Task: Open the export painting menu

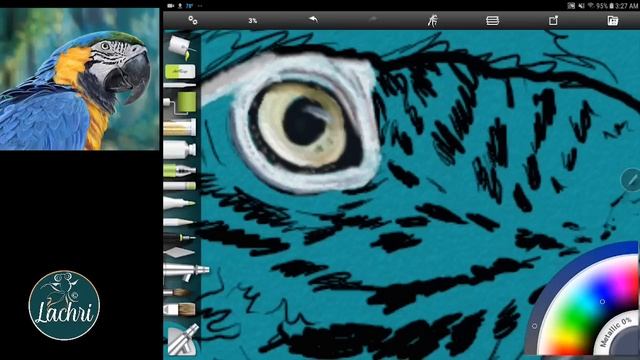Action: click(553, 20)
